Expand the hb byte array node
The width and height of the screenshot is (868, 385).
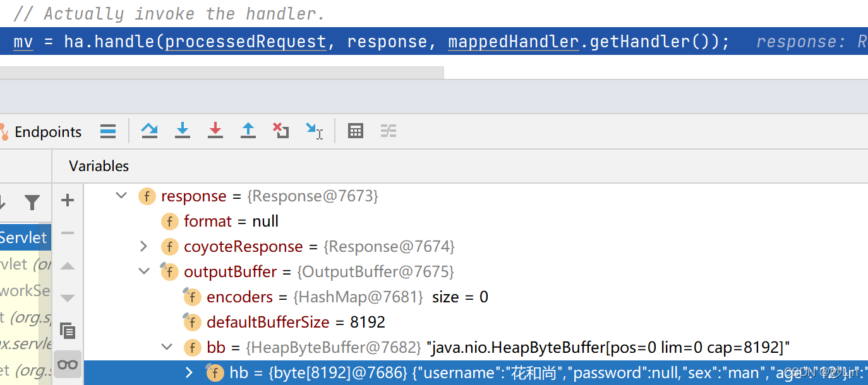pyautogui.click(x=189, y=372)
